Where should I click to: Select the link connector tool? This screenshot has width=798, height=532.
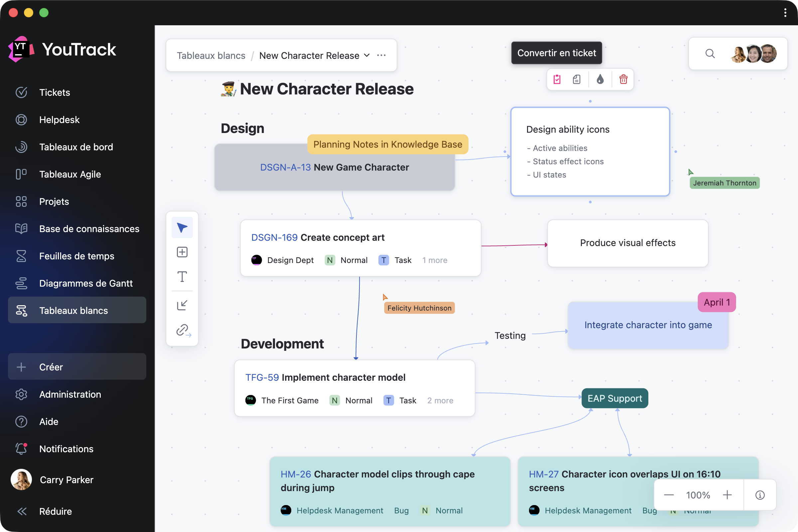(x=183, y=330)
